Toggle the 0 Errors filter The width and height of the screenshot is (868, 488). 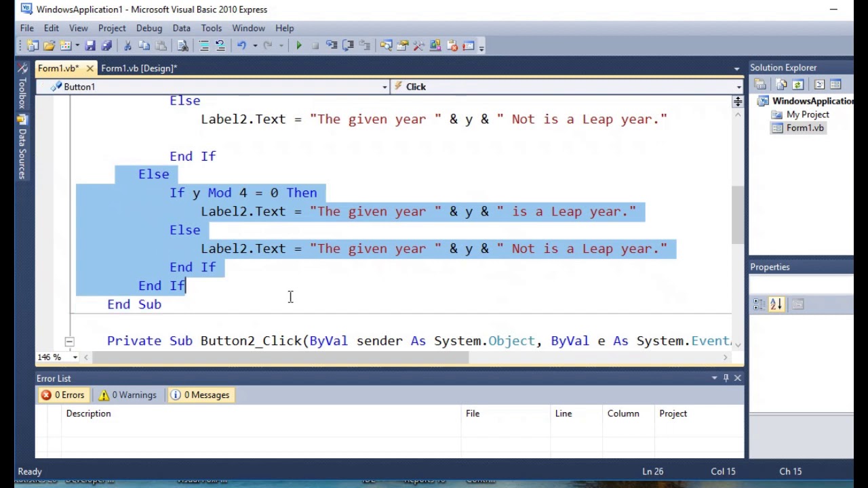click(x=63, y=395)
